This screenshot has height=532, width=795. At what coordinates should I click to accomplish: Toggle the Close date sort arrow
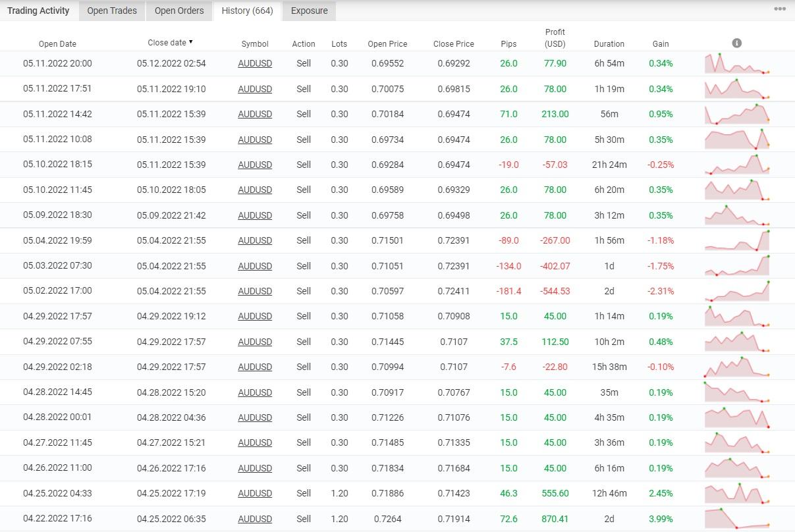(x=191, y=42)
